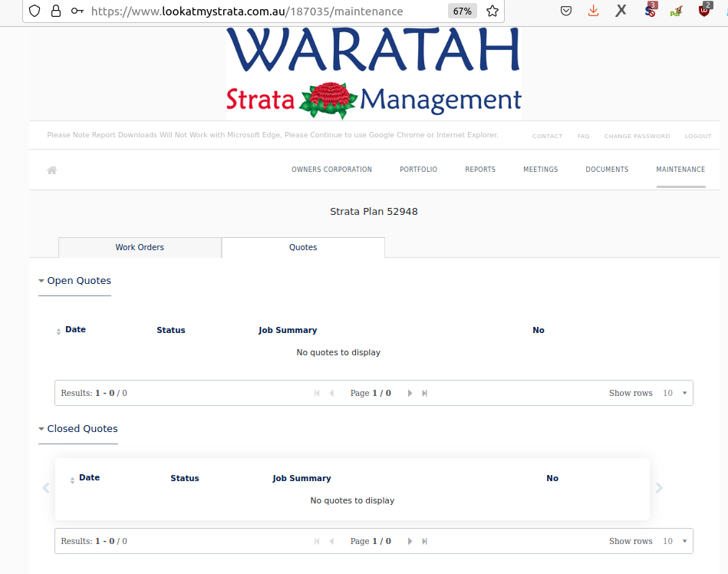Click the Microsoft Edge report downloads notice

coord(272,135)
